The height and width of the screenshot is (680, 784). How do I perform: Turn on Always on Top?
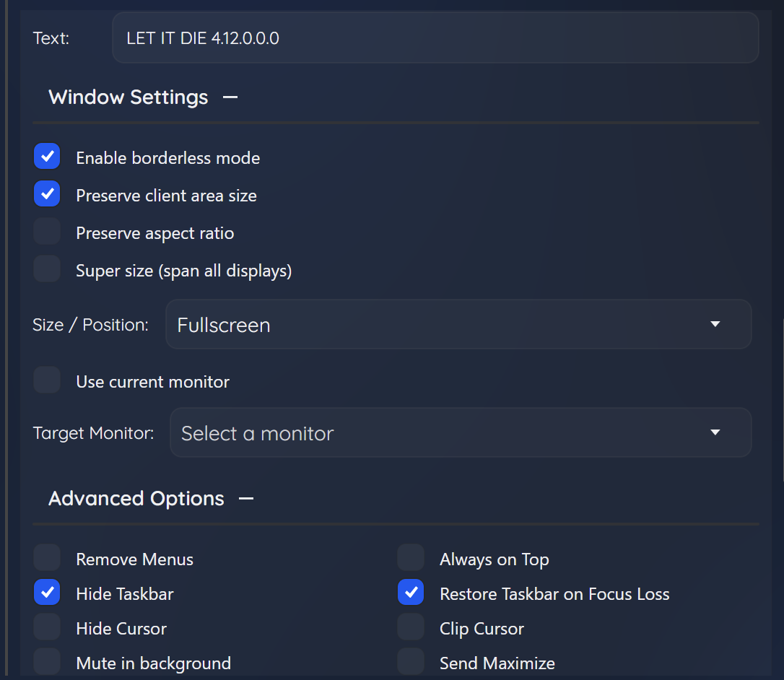[x=411, y=559]
